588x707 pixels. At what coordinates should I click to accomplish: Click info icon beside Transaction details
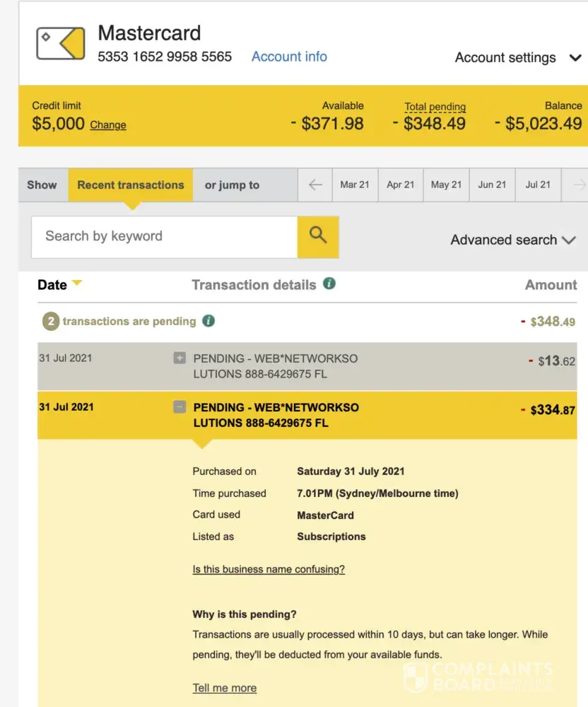coord(329,284)
